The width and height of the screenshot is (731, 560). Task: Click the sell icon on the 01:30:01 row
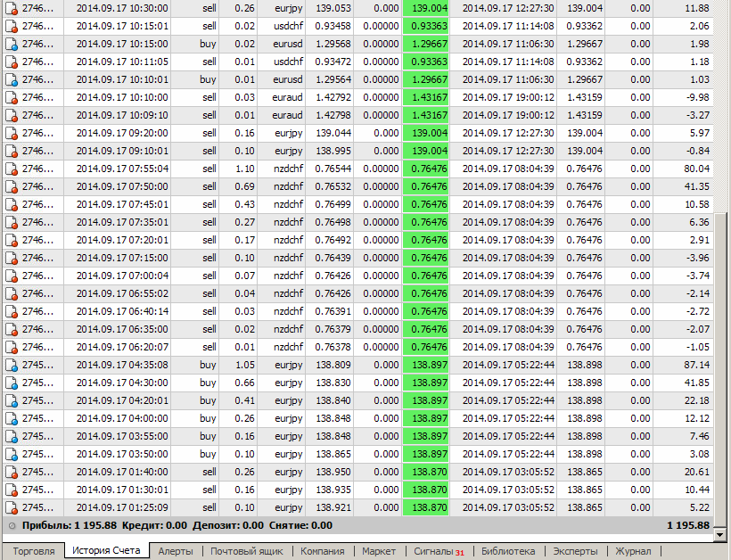click(x=12, y=490)
